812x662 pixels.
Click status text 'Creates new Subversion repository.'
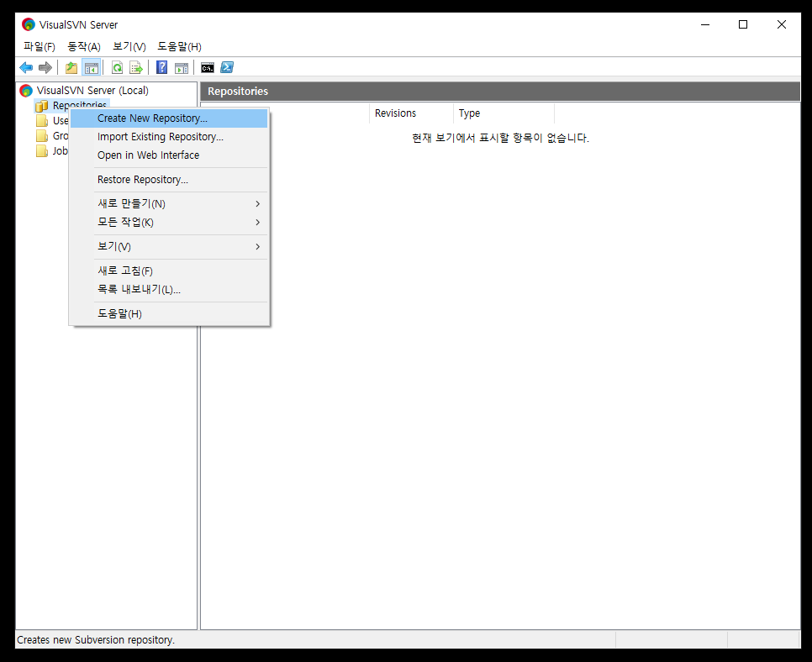[96, 640]
